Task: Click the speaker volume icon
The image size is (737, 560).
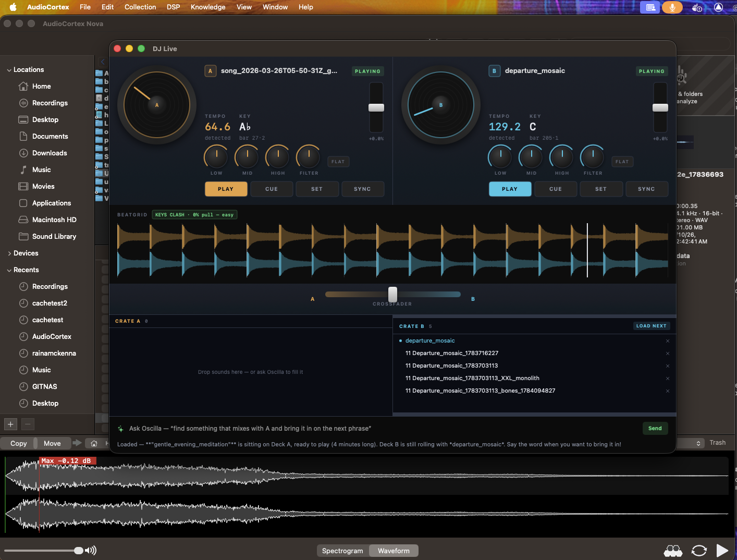Action: [91, 550]
